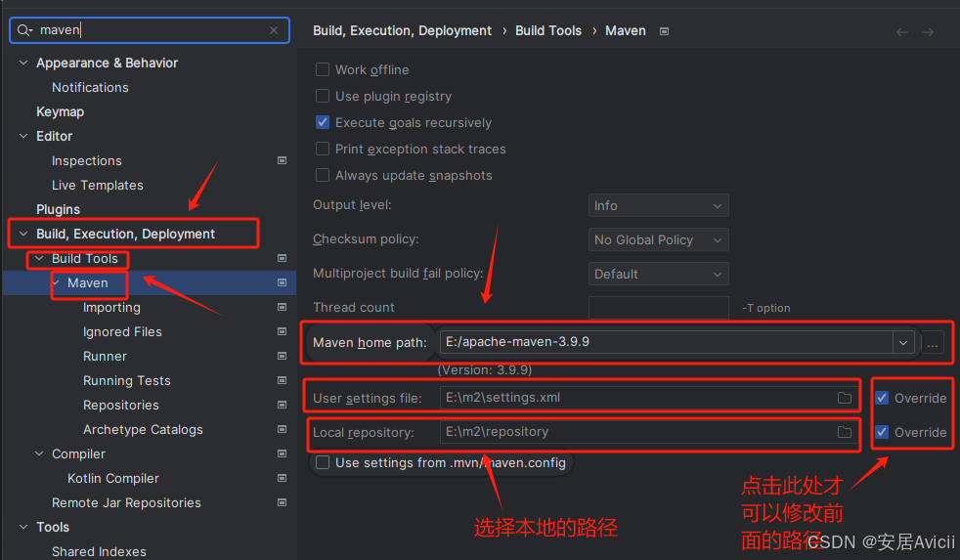Click project-scope icon on Importing row

point(283,307)
